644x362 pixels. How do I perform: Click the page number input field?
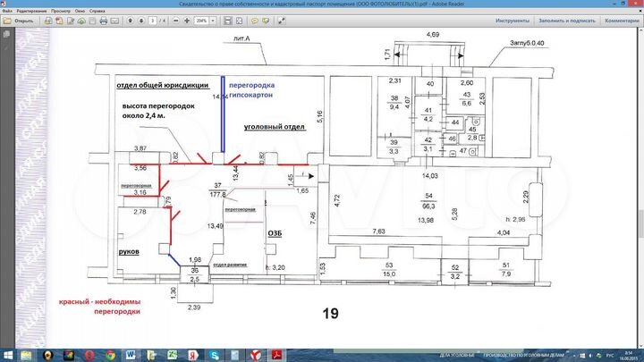click(x=153, y=20)
